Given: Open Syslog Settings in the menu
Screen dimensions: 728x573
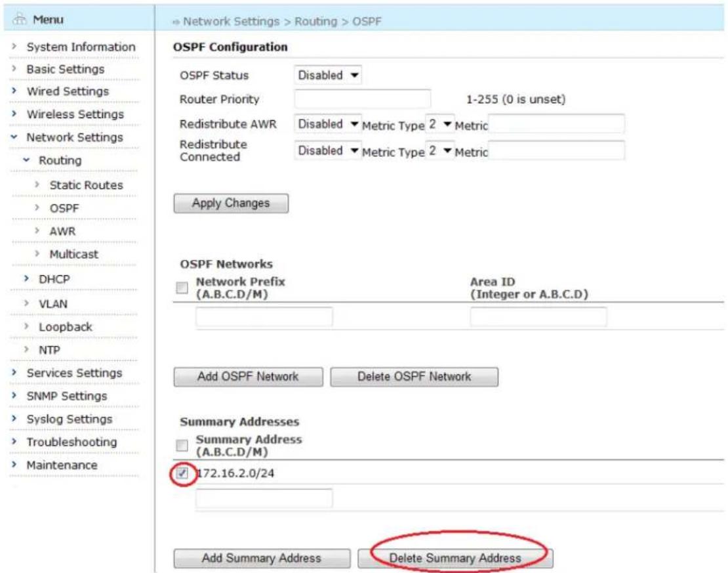Looking at the screenshot, I should tap(70, 419).
